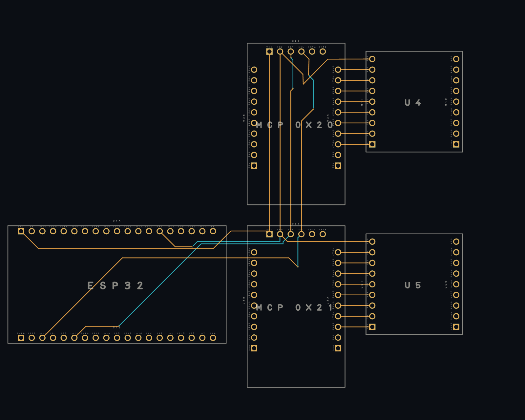
Task: Click the SDA header pad on MCP 0X20
Action: click(291, 52)
